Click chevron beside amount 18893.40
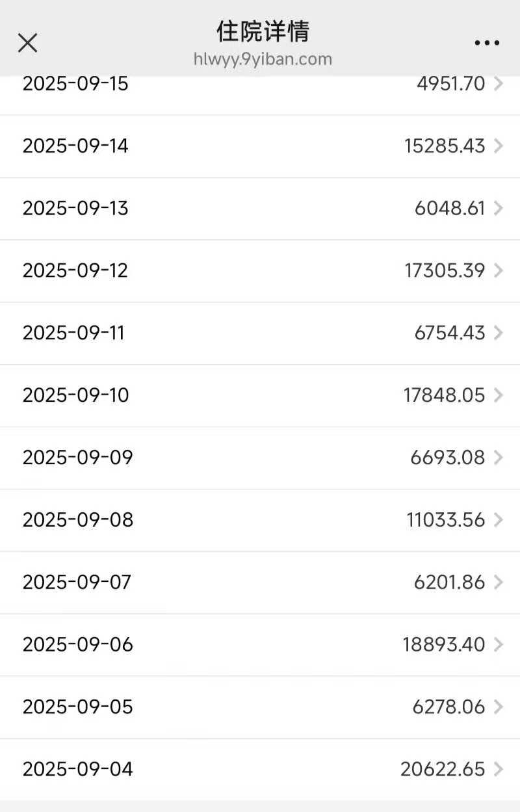 tap(499, 644)
